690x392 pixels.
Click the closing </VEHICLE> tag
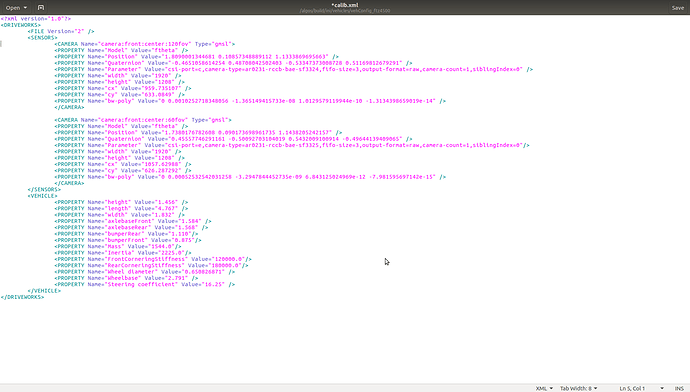(44, 291)
